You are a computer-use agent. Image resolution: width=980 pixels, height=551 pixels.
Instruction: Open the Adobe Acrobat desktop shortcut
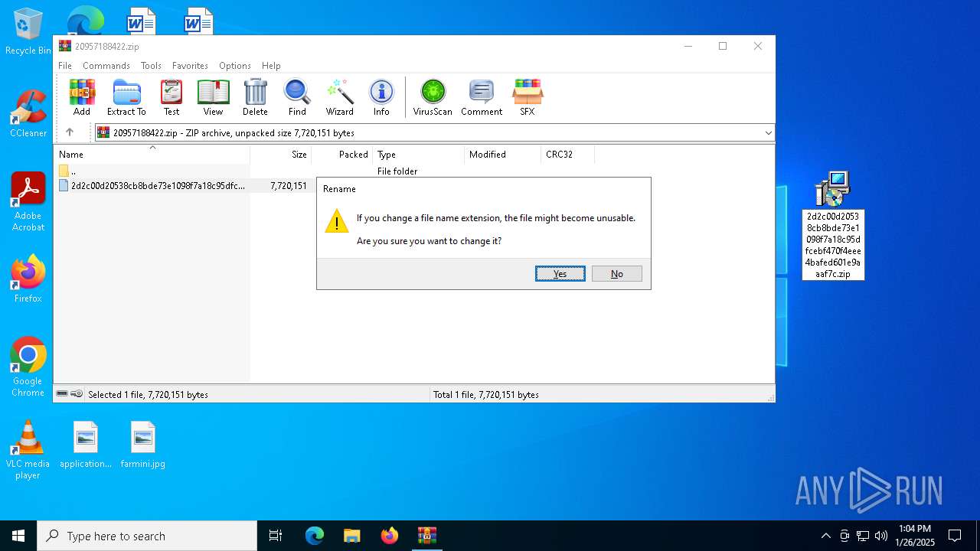[x=28, y=202]
